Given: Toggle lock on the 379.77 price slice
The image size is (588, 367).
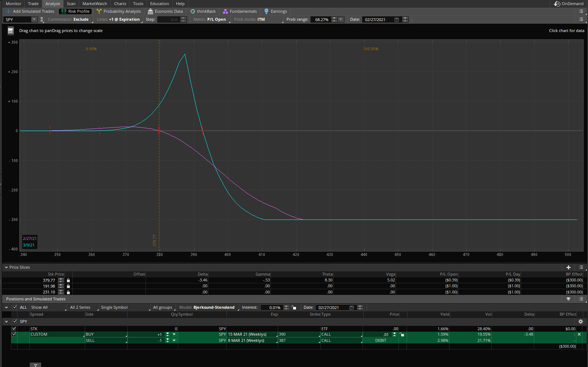Looking at the screenshot, I should (68, 280).
